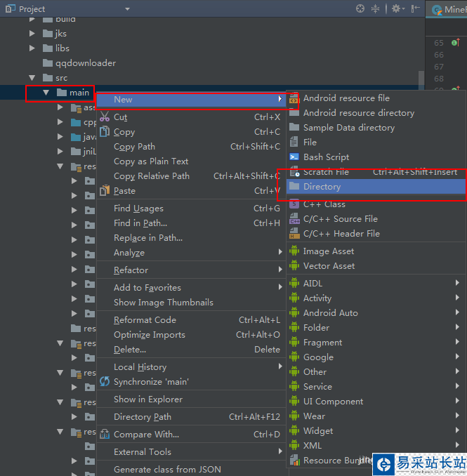This screenshot has height=476, width=467.
Task: Expand the jks folder
Action: [x=32, y=34]
